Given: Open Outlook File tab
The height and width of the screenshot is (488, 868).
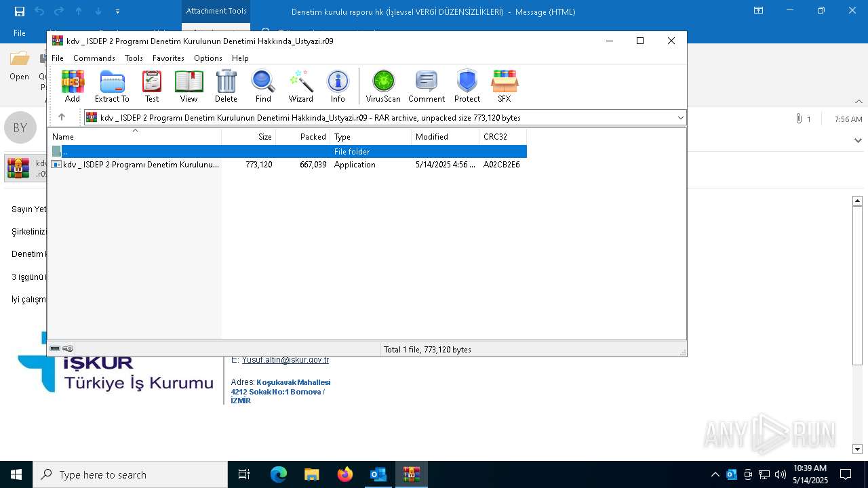Looking at the screenshot, I should coord(20,33).
